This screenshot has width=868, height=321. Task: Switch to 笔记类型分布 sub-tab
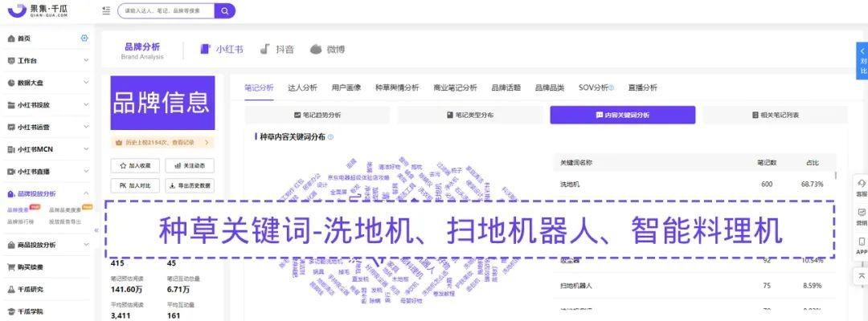click(470, 115)
